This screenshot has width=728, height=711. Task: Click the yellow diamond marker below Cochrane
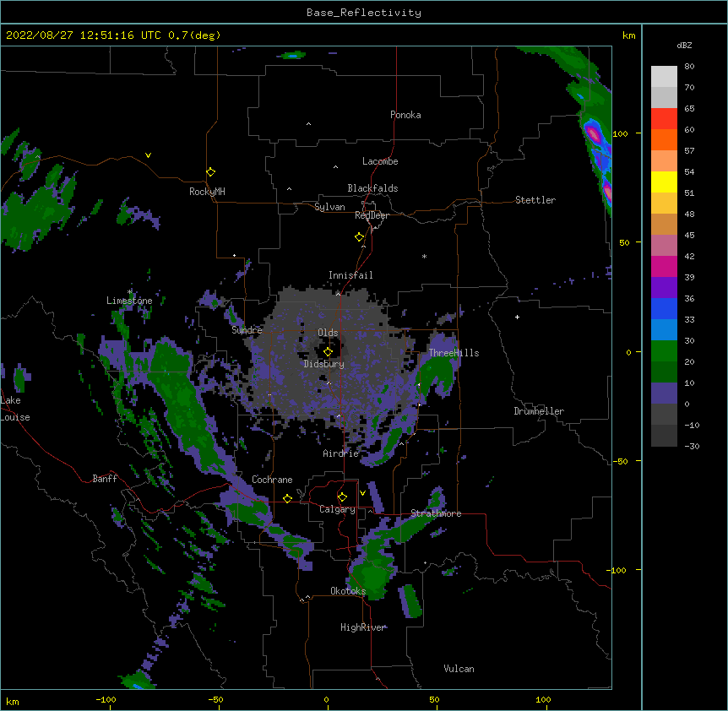pyautogui.click(x=287, y=498)
